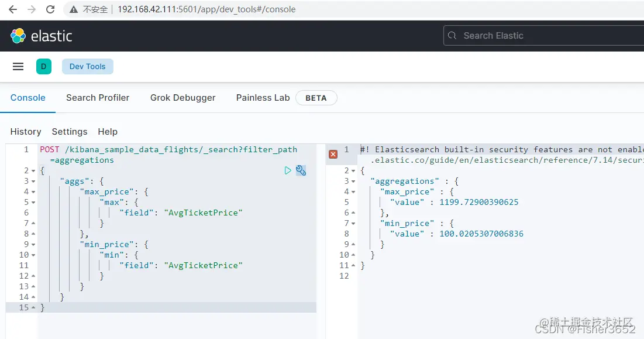Click the fold-end arrow at request line 7
Image resolution: width=644 pixels, height=339 pixels.
[x=33, y=223]
